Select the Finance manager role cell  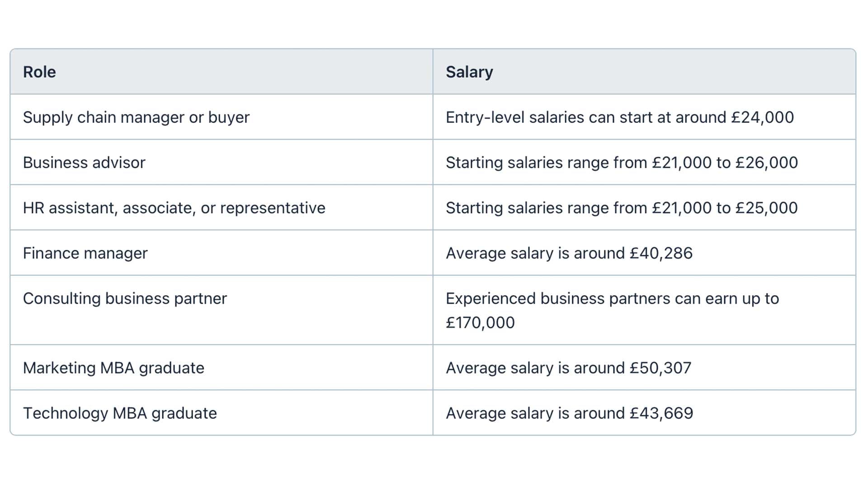coord(85,253)
